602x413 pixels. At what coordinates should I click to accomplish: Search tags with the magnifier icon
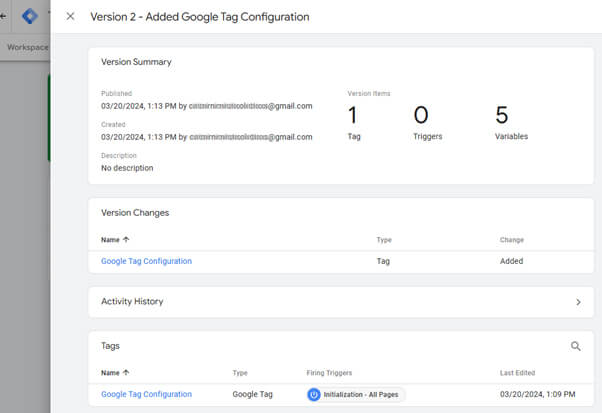576,346
